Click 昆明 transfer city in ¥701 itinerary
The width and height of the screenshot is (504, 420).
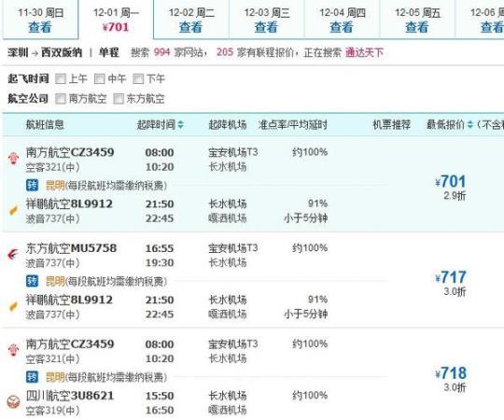pyautogui.click(x=55, y=186)
